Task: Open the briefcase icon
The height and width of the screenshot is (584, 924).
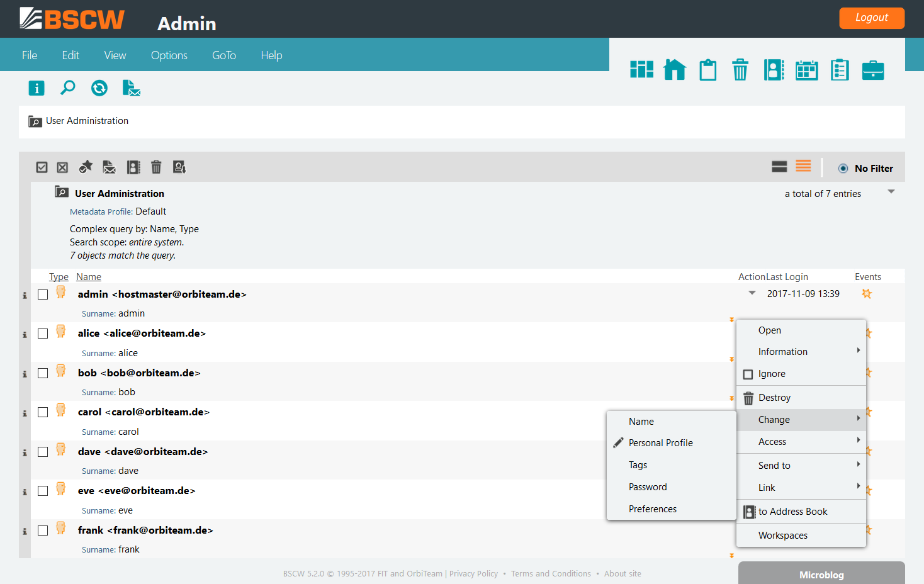Action: (x=873, y=69)
